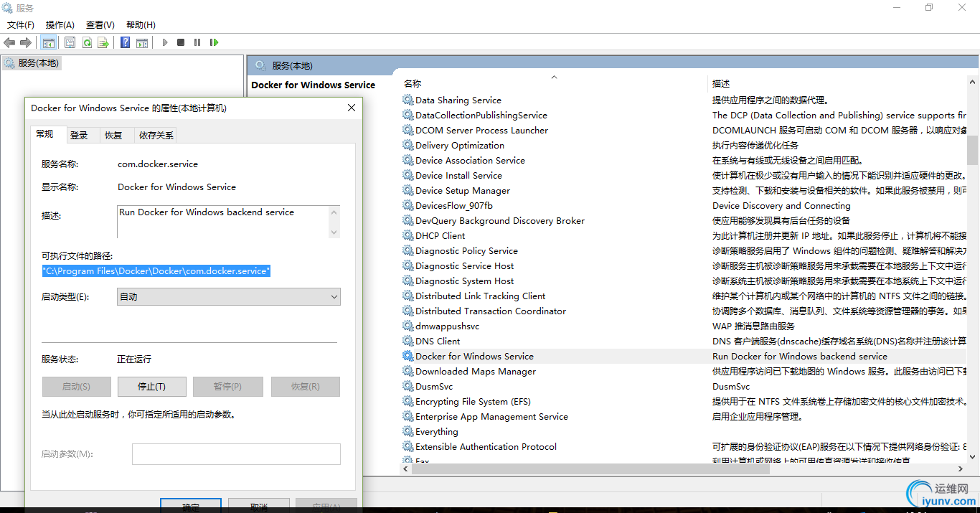Click the disabled 启动(S) button

pyautogui.click(x=76, y=387)
